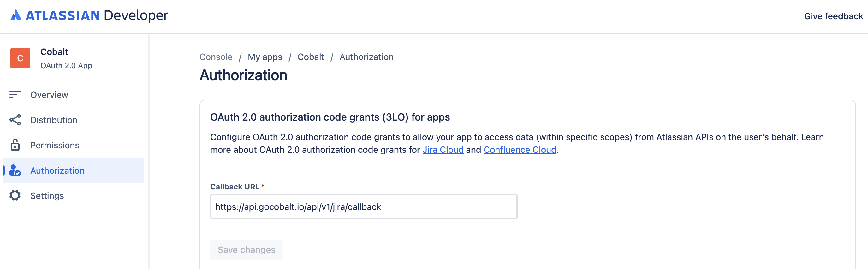Click the Save changes button
Image resolution: width=868 pixels, height=269 pixels.
[x=246, y=250]
